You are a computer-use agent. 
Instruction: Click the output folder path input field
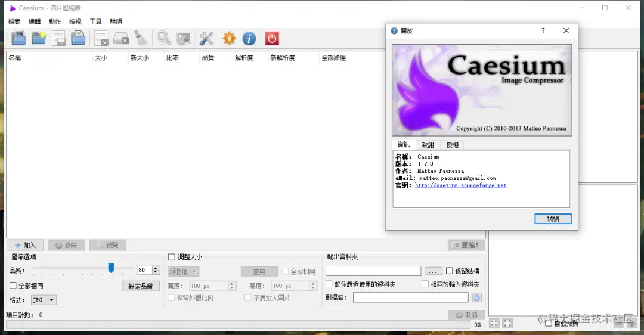point(373,271)
